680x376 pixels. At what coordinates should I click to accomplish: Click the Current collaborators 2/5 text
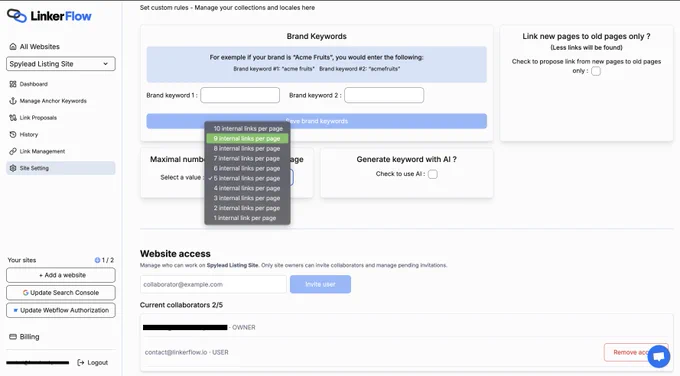[181, 305]
